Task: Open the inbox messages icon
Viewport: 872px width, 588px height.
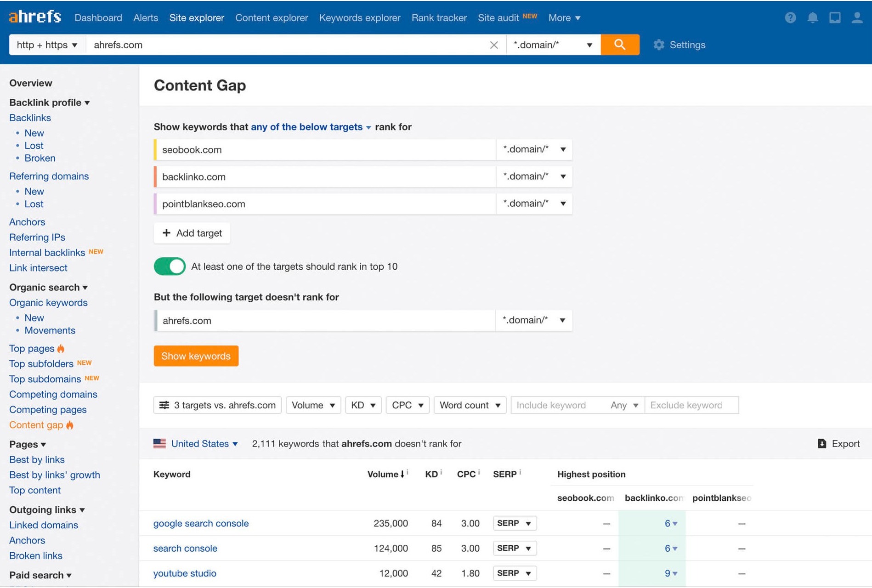Action: (835, 17)
